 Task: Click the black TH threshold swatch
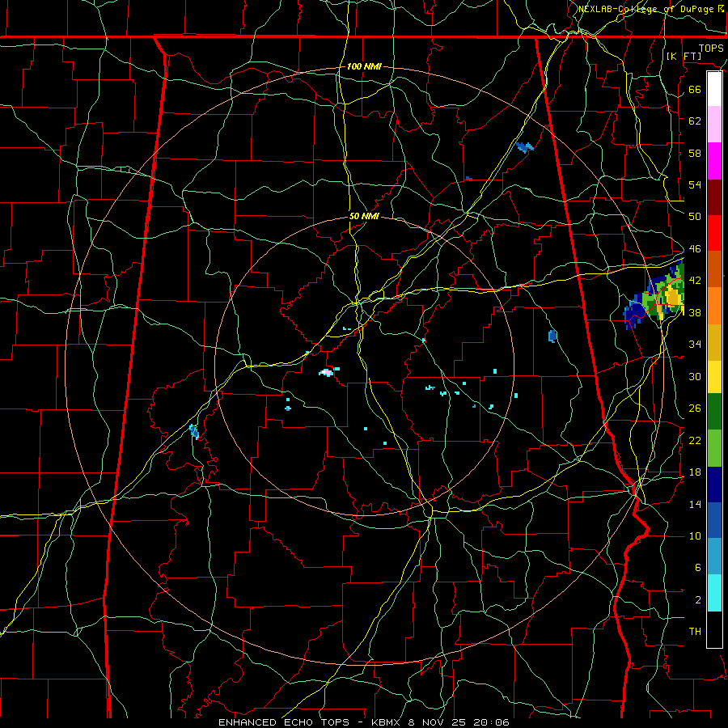point(714,629)
